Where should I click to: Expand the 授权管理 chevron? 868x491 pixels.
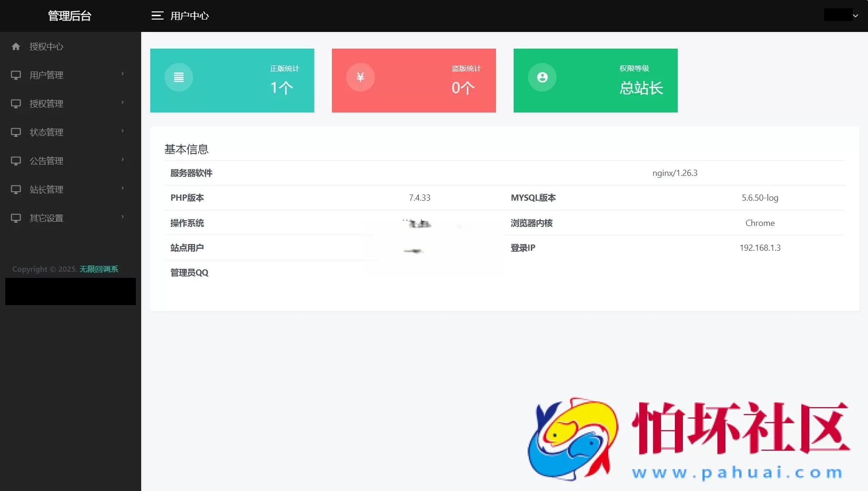click(123, 103)
